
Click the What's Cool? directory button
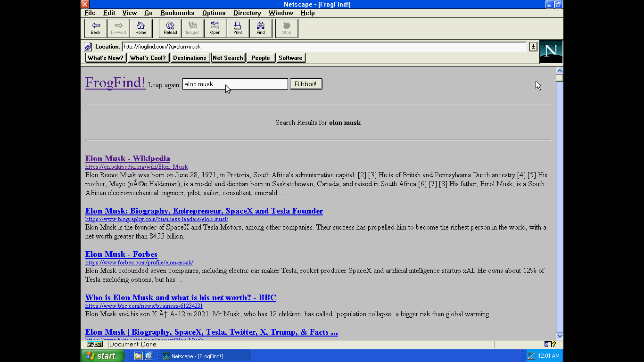(x=148, y=58)
